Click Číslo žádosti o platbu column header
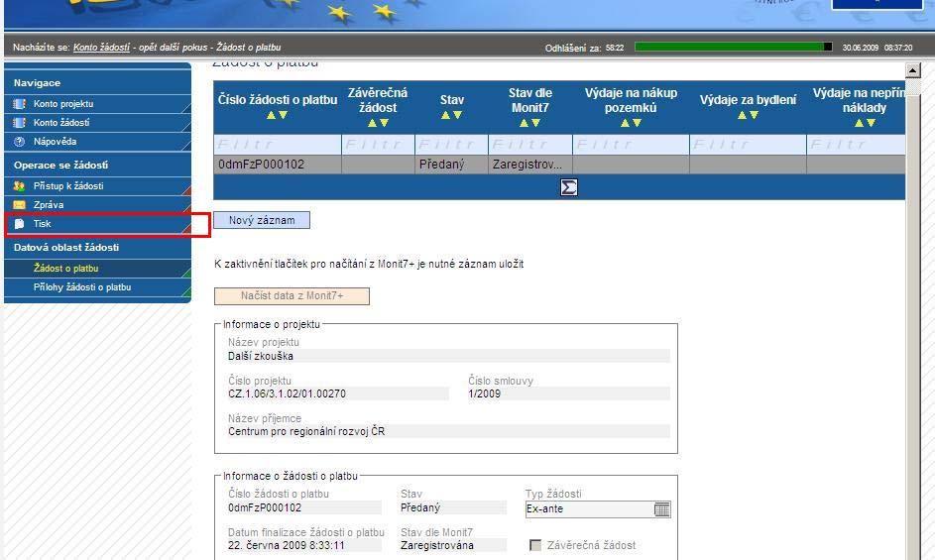This screenshot has height=560, width=935. [x=278, y=100]
